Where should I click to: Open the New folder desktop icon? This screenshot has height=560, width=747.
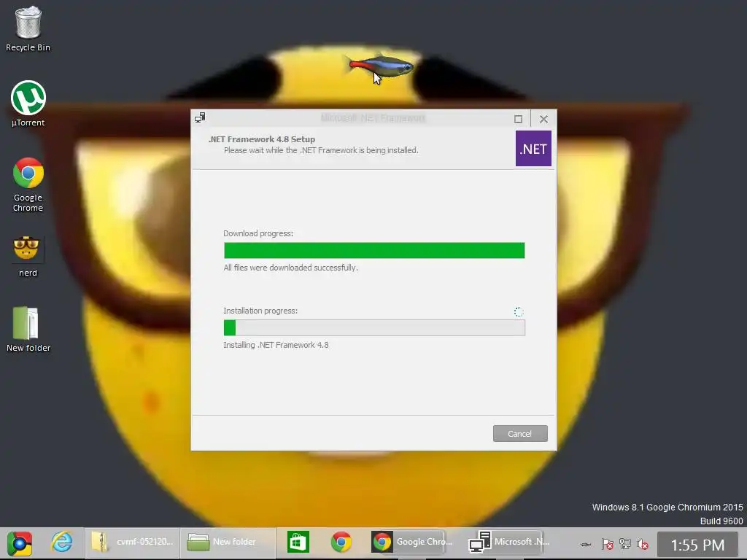28,329
